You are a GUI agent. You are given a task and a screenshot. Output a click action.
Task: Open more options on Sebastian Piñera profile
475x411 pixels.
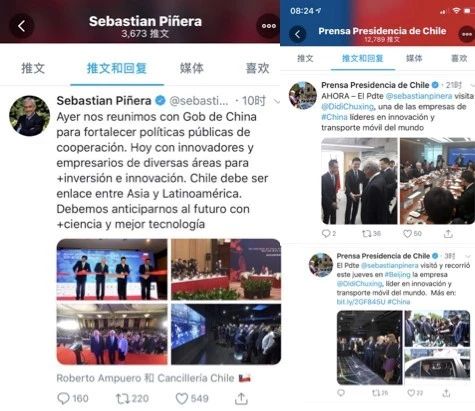pyautogui.click(x=268, y=26)
